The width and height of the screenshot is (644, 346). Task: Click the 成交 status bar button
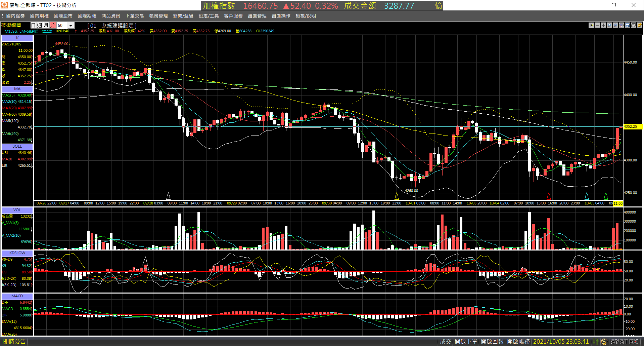pos(446,342)
